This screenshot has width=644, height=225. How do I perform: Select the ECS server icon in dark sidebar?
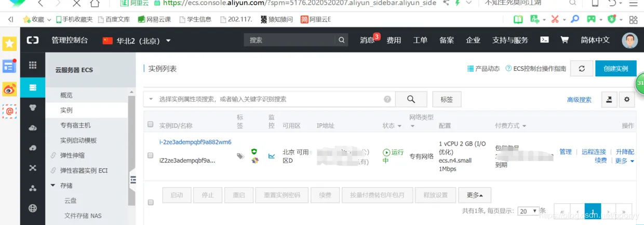click(x=33, y=87)
